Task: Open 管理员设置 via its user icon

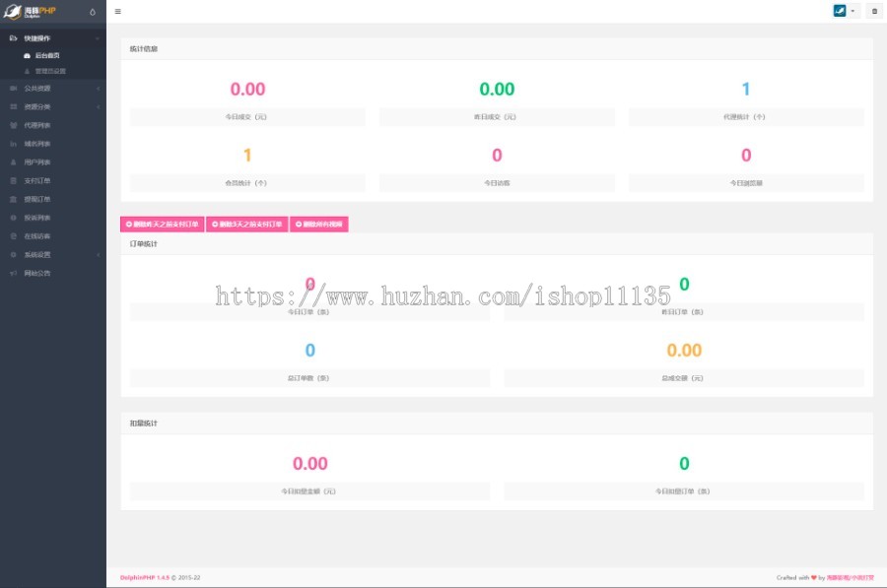Action: tap(27, 71)
